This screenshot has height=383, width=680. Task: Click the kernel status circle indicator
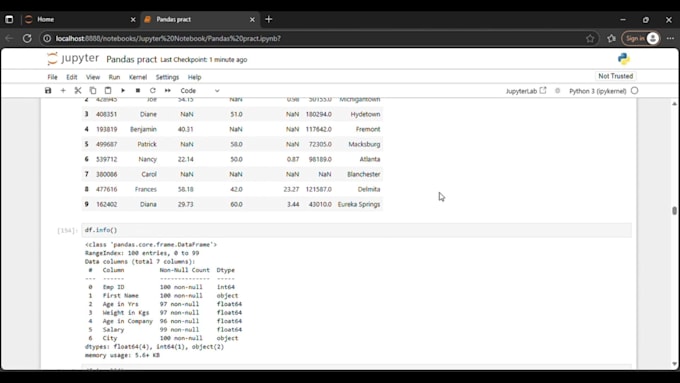pos(634,91)
